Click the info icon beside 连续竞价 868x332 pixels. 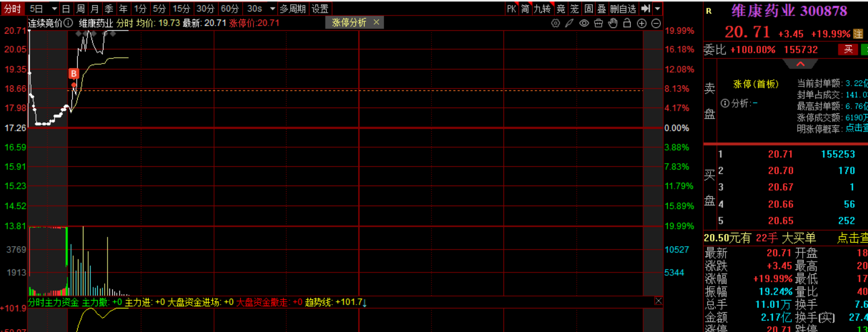click(68, 23)
